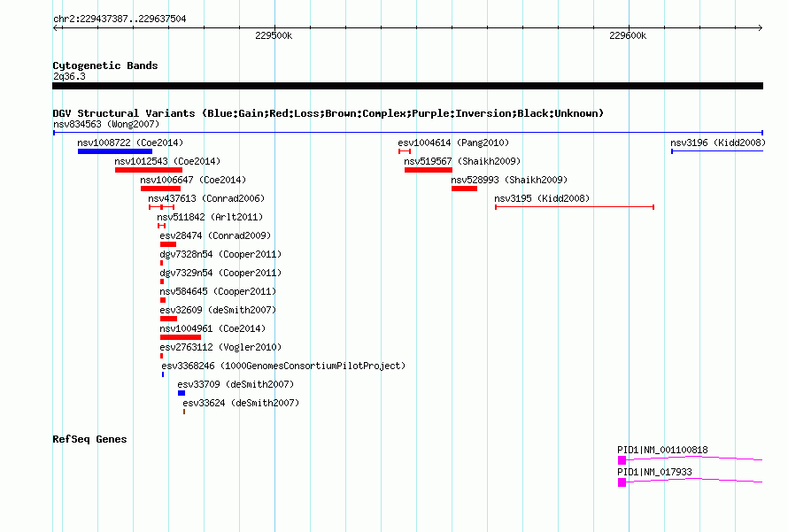Select the nsv528993 (Shaikh2009) label
This screenshot has width=788, height=532.
pos(509,180)
